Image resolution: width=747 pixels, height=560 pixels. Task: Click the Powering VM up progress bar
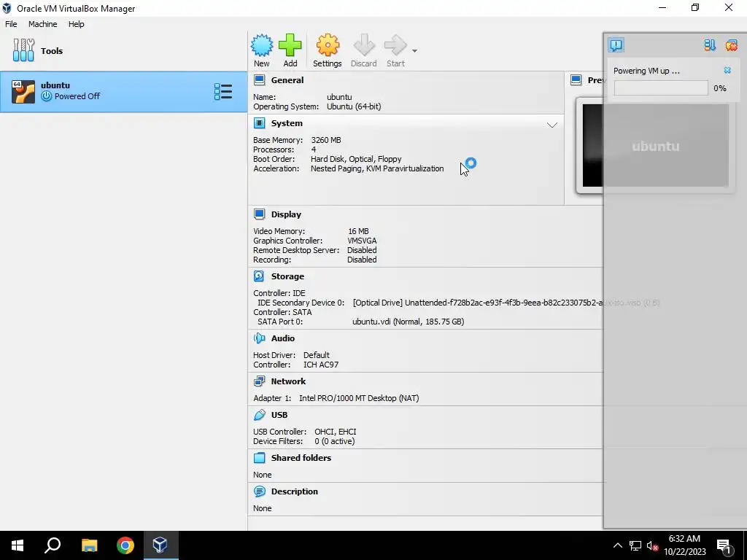point(661,88)
